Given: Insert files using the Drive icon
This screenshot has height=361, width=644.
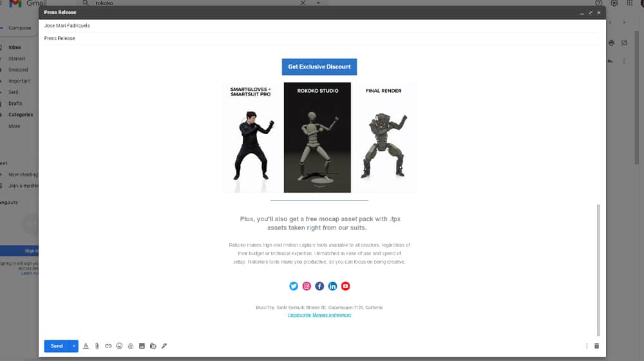Looking at the screenshot, I should [131, 346].
